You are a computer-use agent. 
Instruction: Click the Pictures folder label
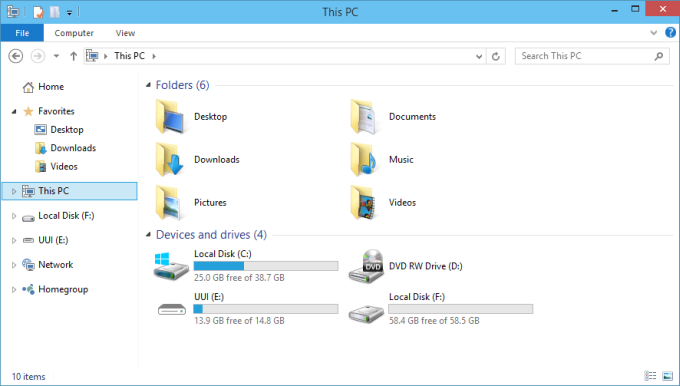tap(210, 203)
